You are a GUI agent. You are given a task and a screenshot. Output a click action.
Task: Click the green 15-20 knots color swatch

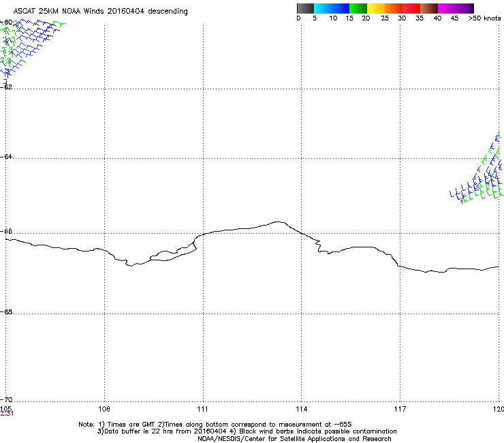pos(358,8)
